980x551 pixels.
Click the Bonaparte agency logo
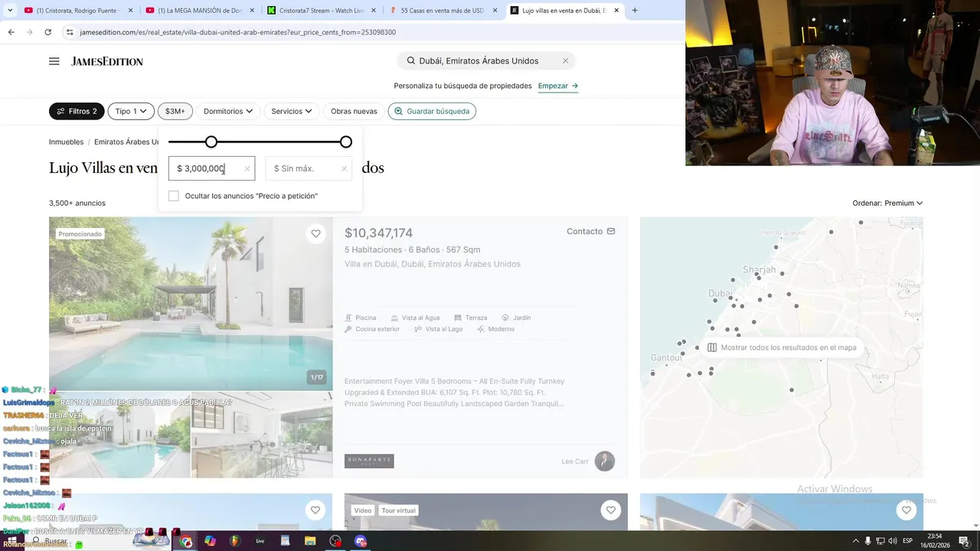pos(369,461)
